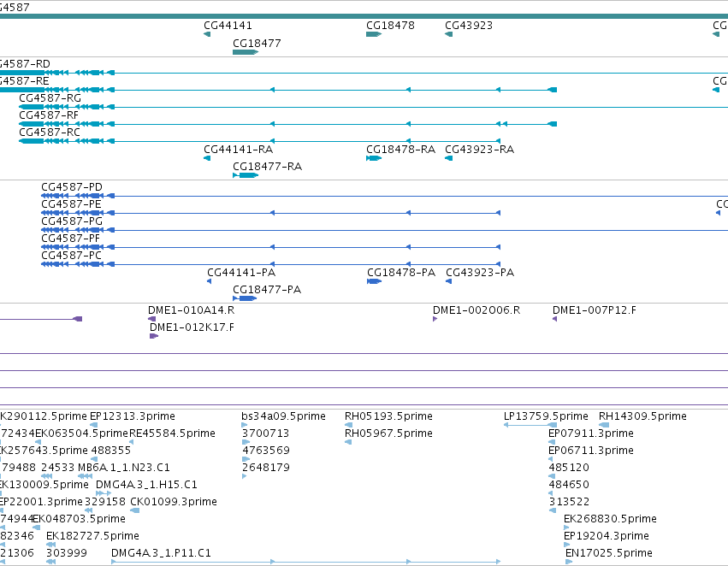Click the 303999 feature label
Image resolution: width=728 pixels, height=566 pixels.
(x=67, y=553)
